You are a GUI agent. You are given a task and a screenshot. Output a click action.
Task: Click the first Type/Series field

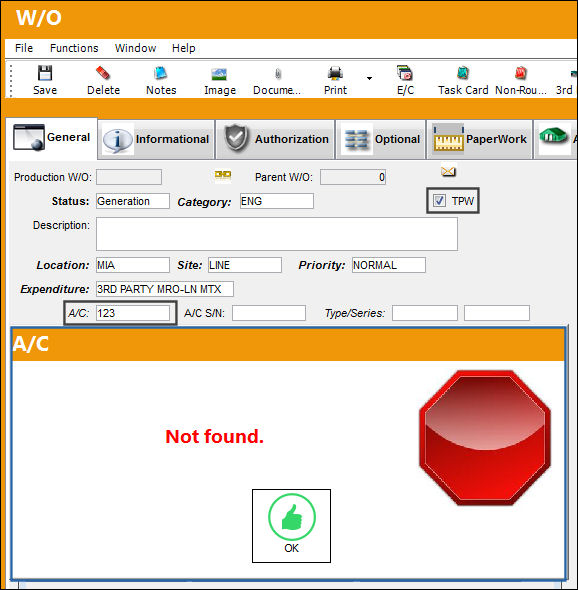425,313
